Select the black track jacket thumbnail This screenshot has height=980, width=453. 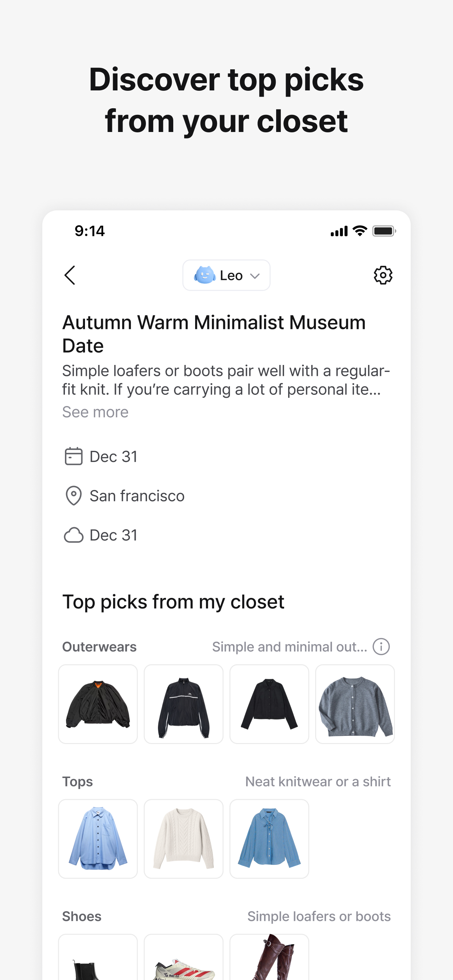[183, 704]
